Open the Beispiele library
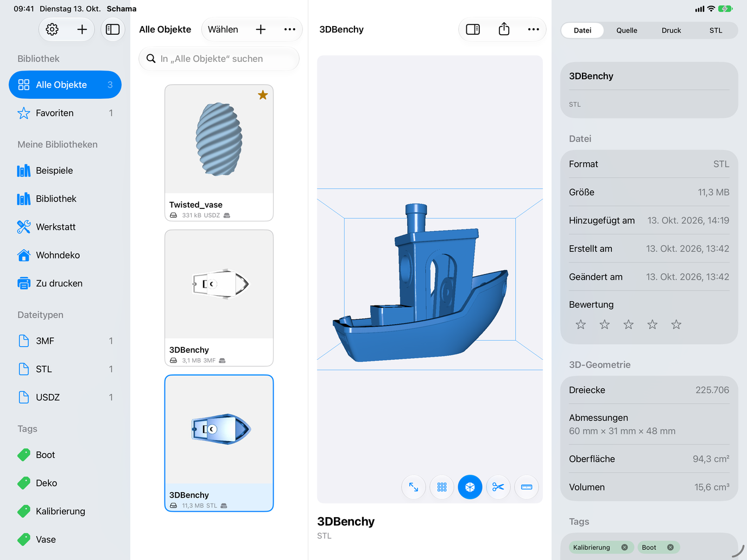 click(65, 170)
